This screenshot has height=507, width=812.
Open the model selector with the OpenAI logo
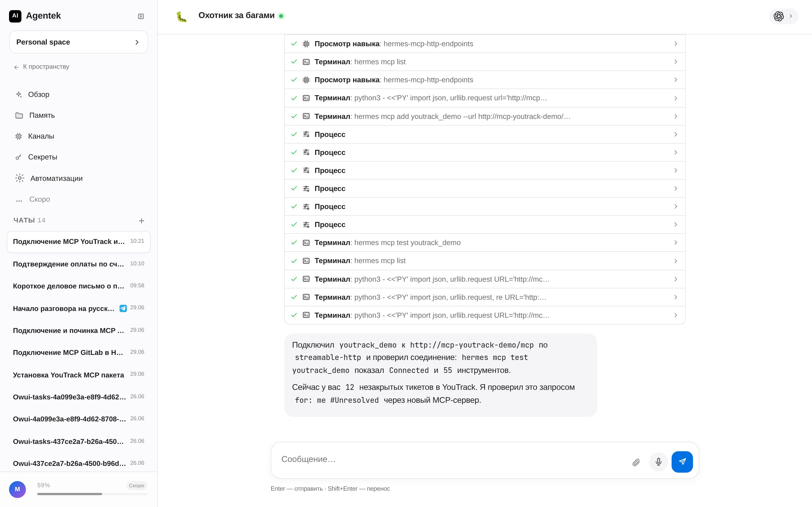(x=784, y=16)
